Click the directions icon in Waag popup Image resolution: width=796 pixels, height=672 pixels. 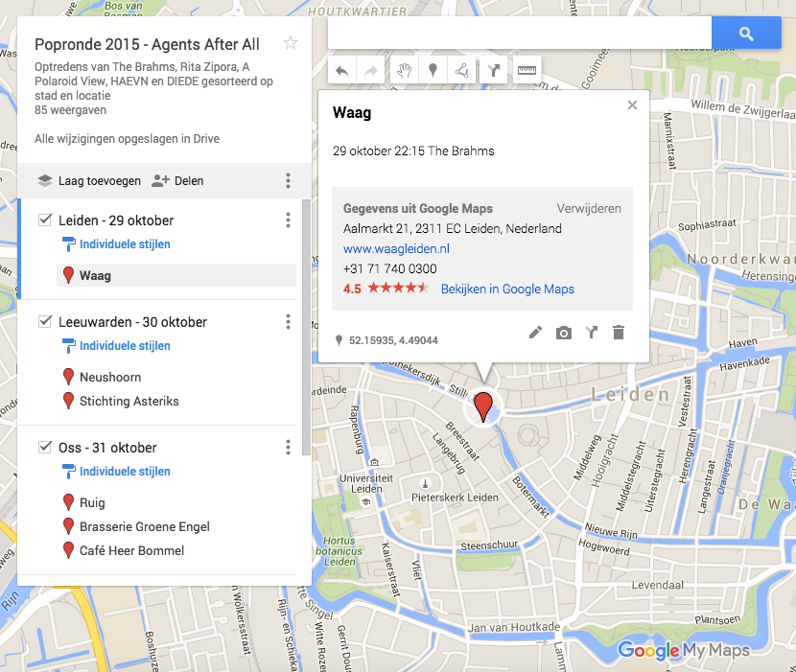(592, 333)
